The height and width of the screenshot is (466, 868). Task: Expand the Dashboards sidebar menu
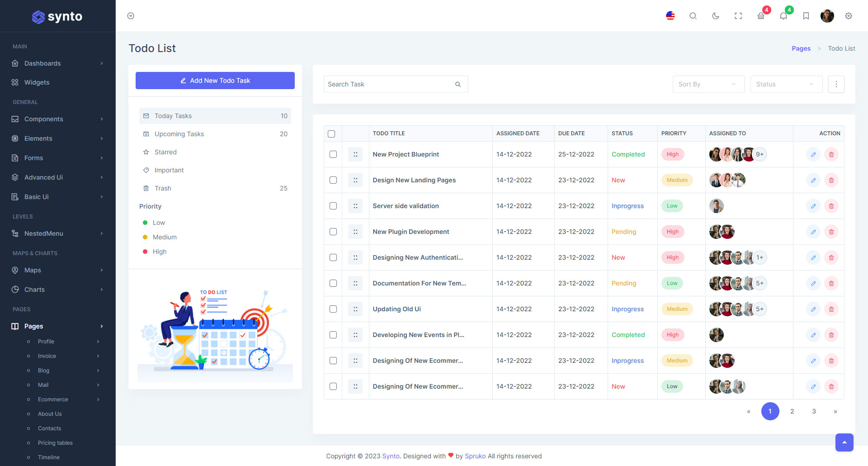point(57,63)
